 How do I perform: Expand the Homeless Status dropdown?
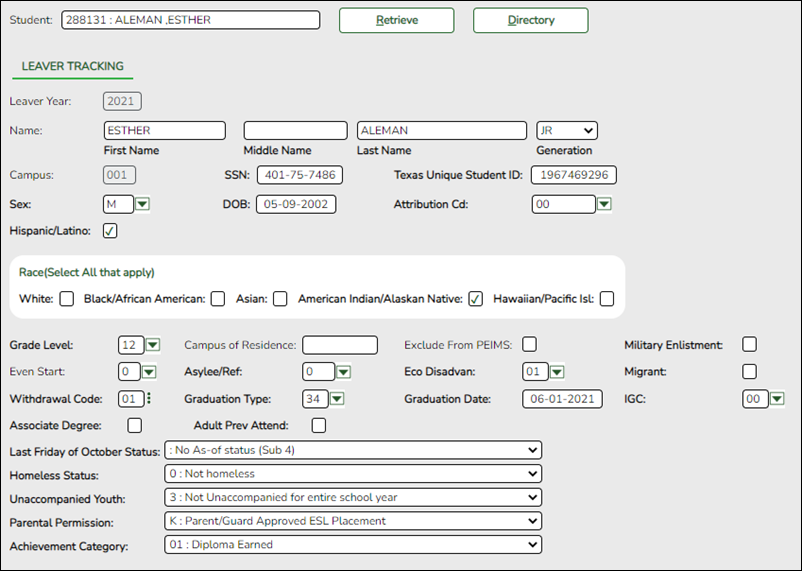point(353,474)
